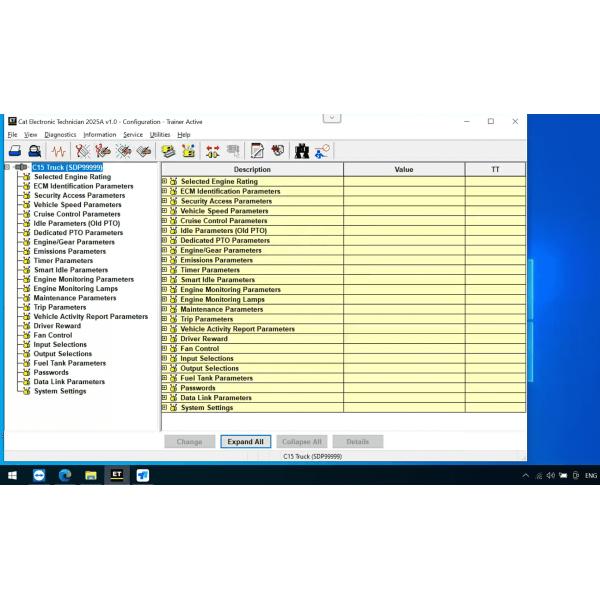
Task: Open the Utilities menu
Action: 160,134
